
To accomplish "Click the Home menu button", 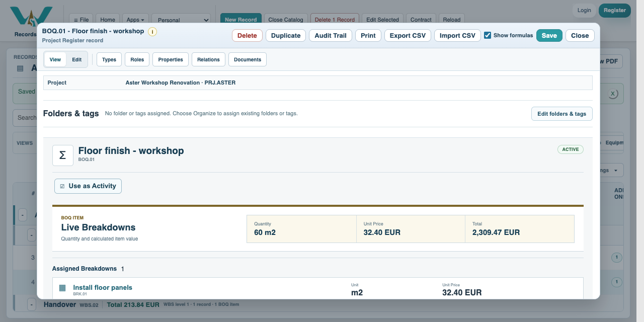I will point(108,20).
